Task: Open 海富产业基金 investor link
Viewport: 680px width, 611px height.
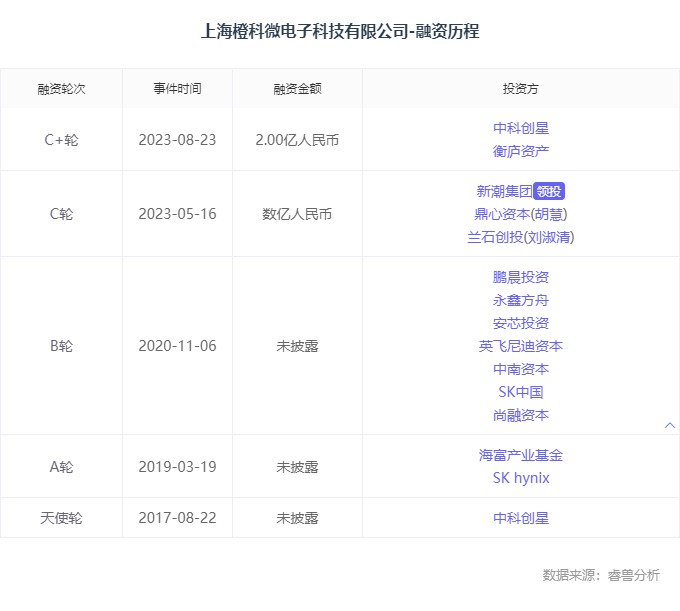Action: [520, 455]
